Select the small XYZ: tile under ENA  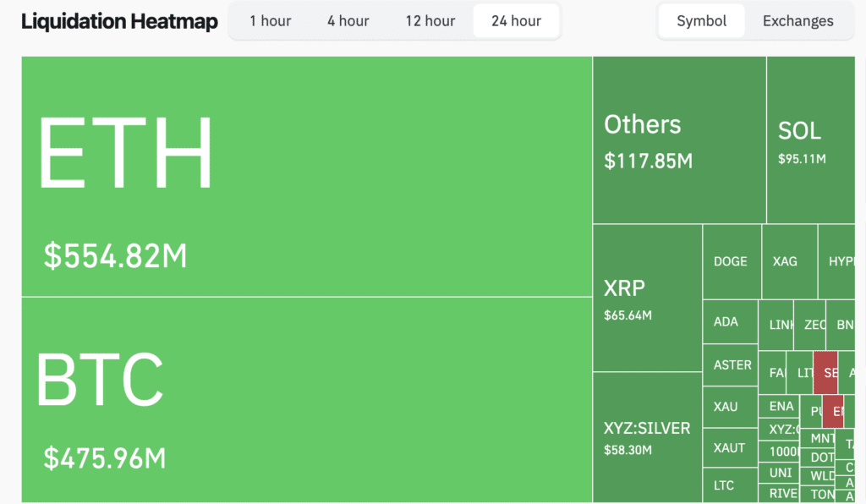point(779,429)
